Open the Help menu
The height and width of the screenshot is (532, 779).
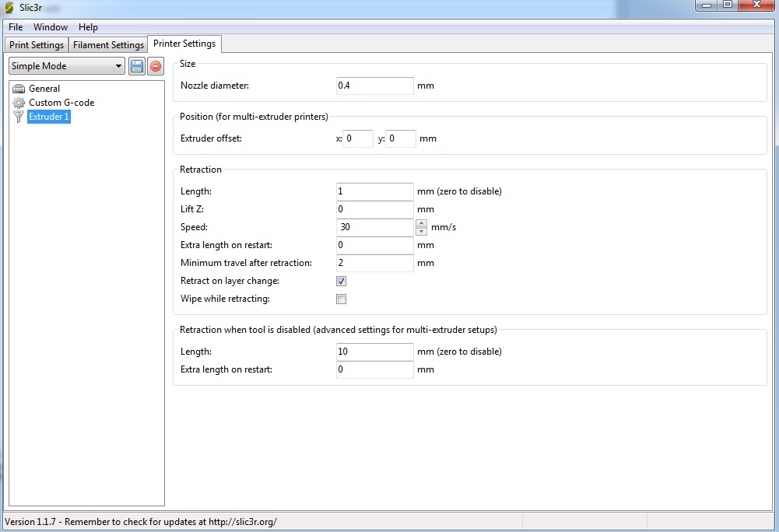(88, 27)
